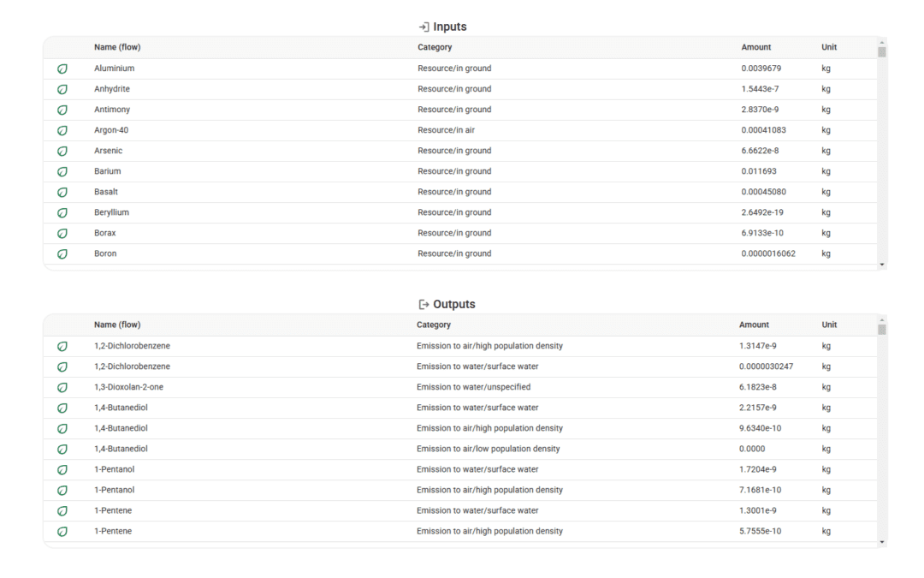Click leaf icon of 1-Pentene surface water row
The width and height of the screenshot is (924, 578).
coord(62,510)
